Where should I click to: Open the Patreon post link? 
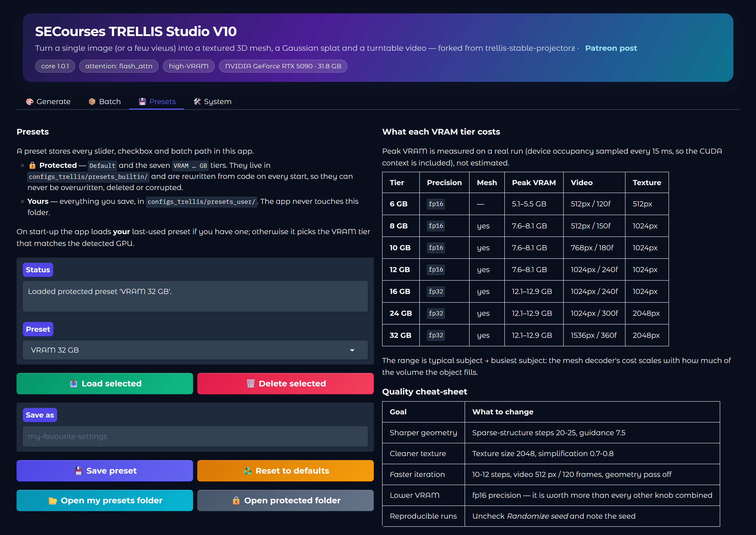pyautogui.click(x=611, y=48)
